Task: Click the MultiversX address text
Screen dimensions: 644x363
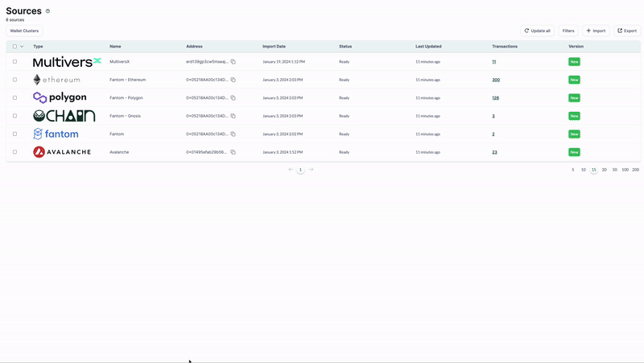Action: tap(207, 62)
